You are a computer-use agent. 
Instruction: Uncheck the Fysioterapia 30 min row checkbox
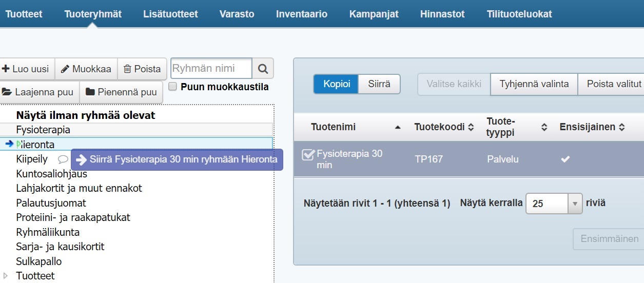click(308, 154)
